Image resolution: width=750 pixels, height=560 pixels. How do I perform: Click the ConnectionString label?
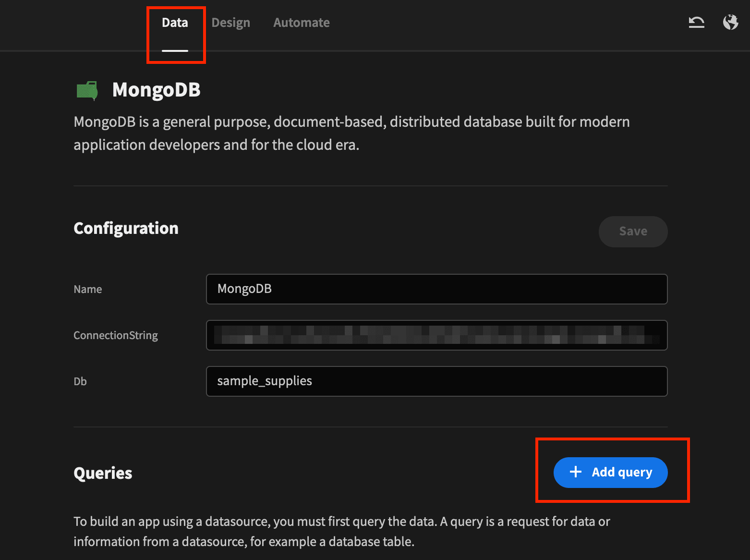[116, 335]
